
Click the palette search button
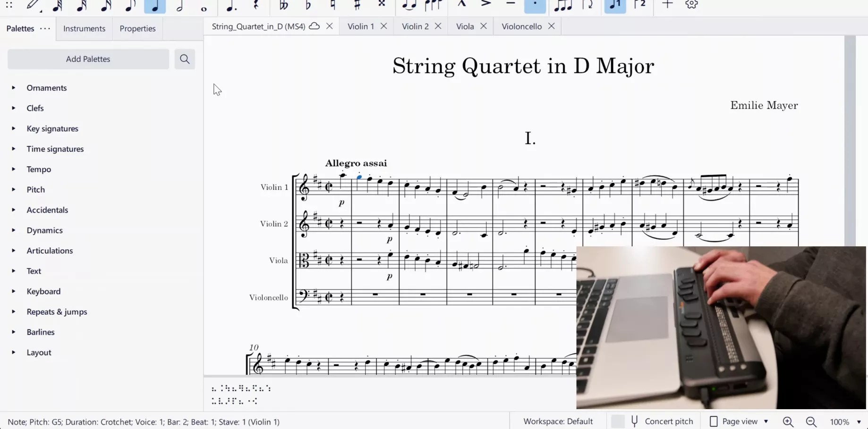coord(185,59)
